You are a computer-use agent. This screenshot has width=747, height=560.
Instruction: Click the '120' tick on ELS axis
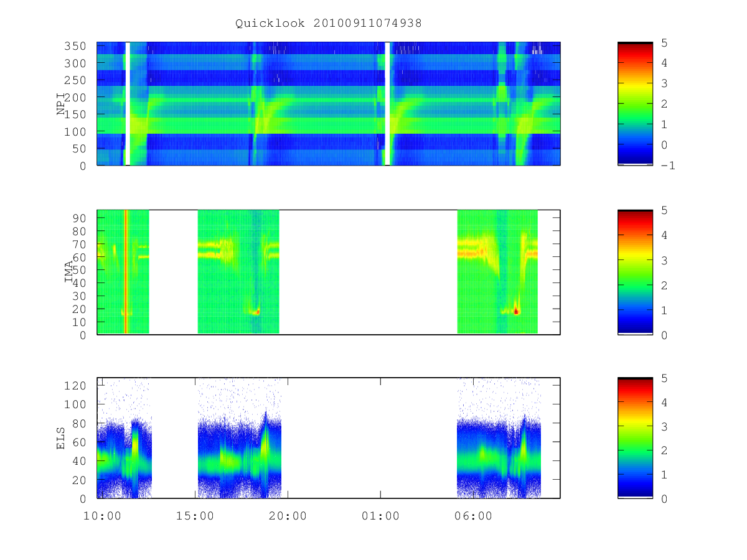[x=75, y=385]
